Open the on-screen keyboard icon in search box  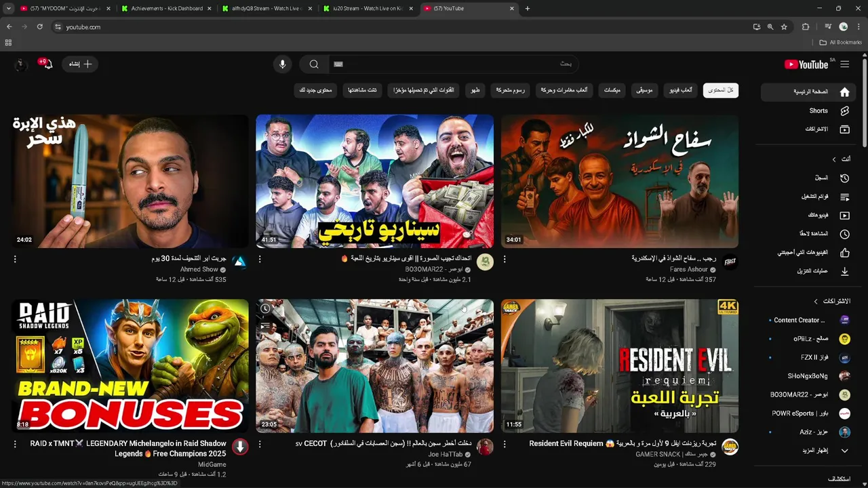tap(338, 64)
